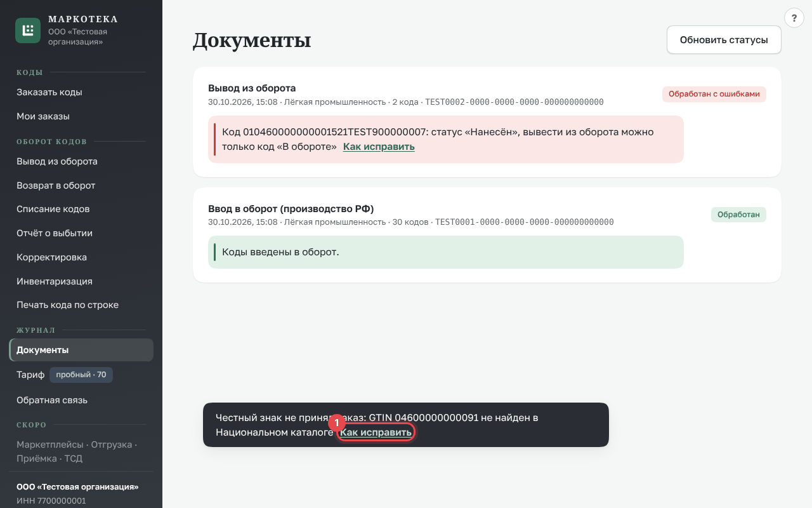Click the Обработан с ошибками status badge
The height and width of the screenshot is (508, 812).
click(x=714, y=94)
